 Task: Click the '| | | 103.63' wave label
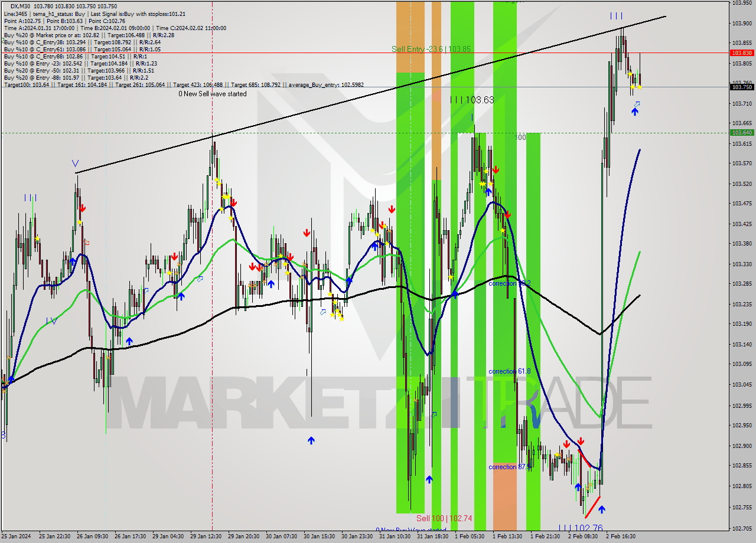pos(472,100)
